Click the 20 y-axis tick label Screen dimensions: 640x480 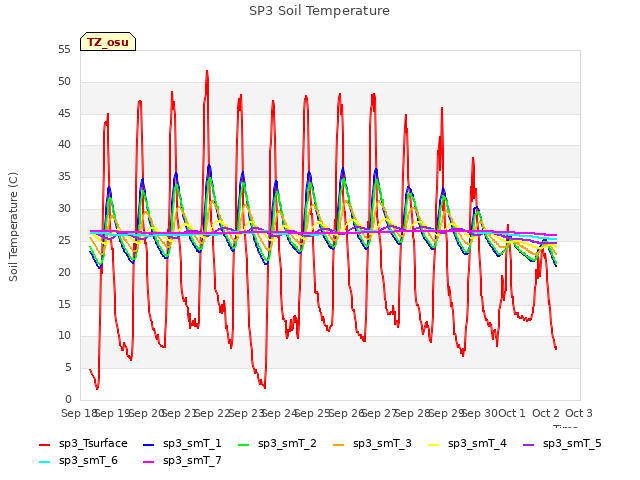[64, 272]
